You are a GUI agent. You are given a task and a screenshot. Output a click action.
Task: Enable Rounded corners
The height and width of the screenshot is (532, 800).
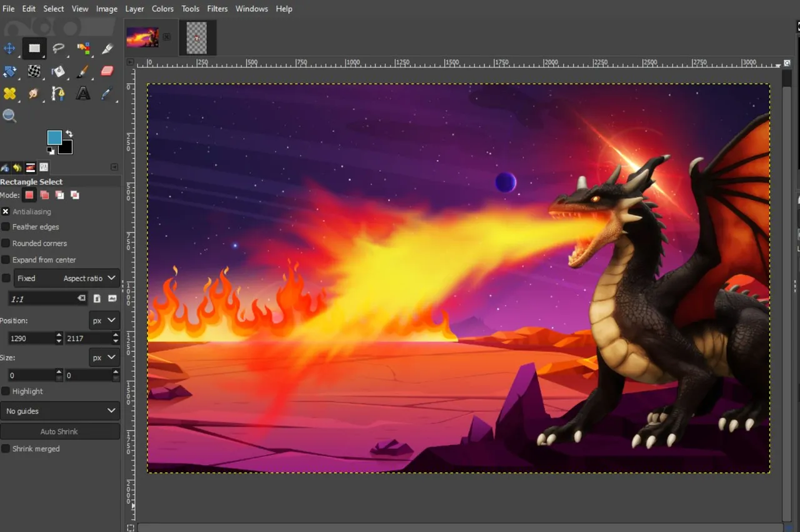[x=6, y=243]
